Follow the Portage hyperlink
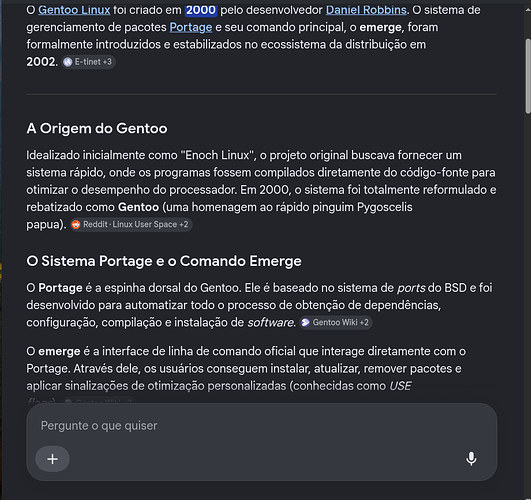 point(191,27)
